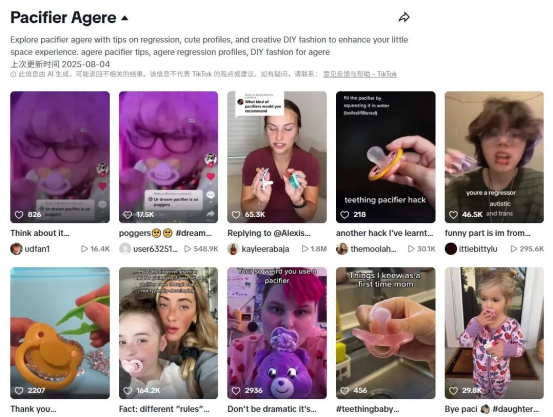This screenshot has width=553, height=417.
Task: Click the udfan1 profile avatar
Action: point(16,249)
